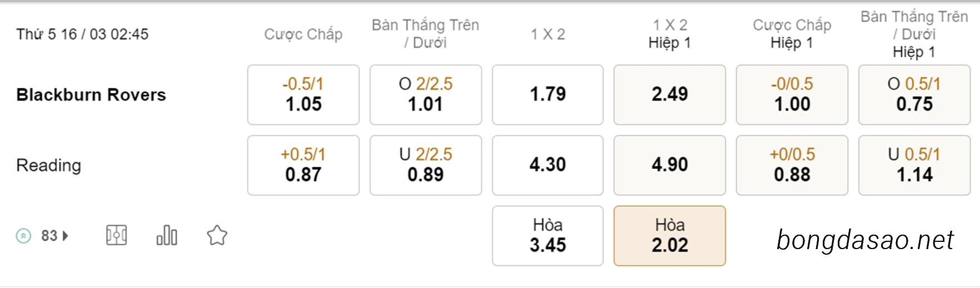Choose Reading 1X2 win at 4.30
This screenshot has width=980, height=288.
click(548, 165)
